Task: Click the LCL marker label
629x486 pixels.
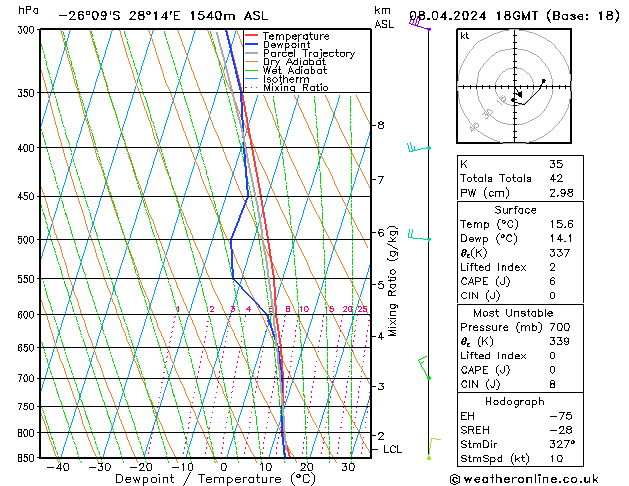Action: [392, 450]
